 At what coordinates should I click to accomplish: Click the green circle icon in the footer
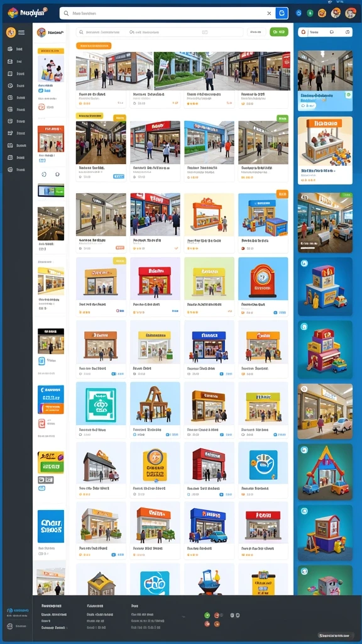point(207,615)
